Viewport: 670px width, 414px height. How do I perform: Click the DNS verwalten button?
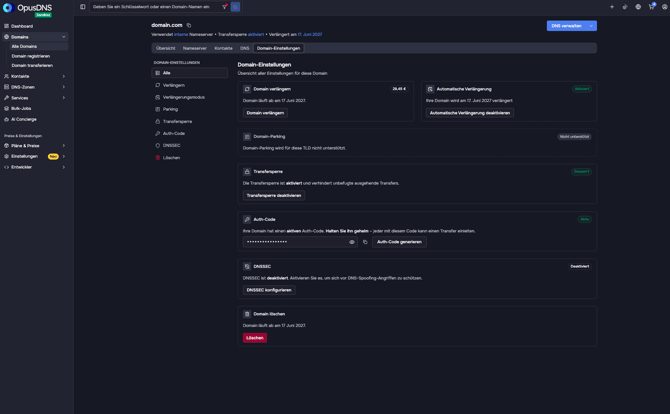(567, 26)
